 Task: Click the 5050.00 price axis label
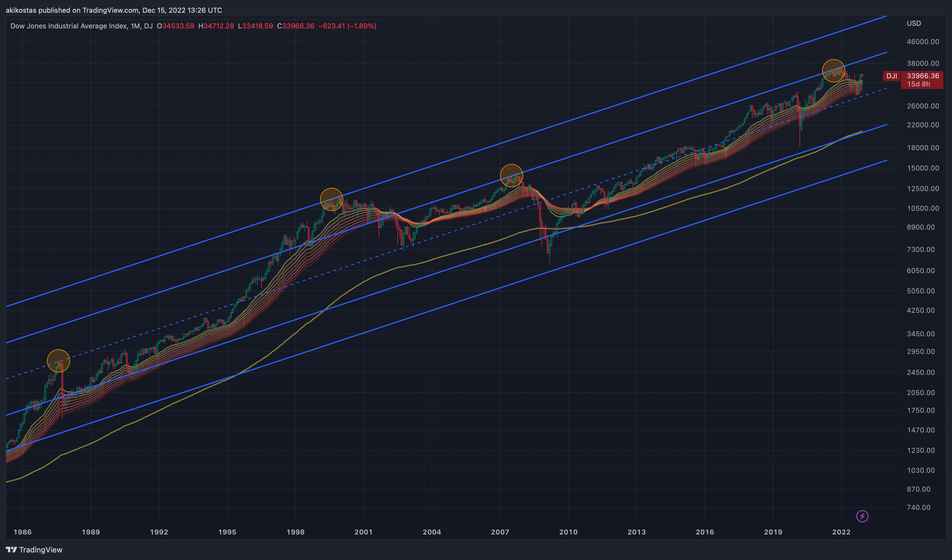point(921,291)
